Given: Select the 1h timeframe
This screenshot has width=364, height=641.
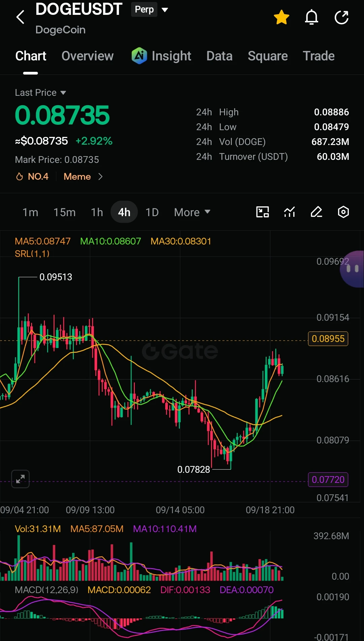Looking at the screenshot, I should click(x=97, y=212).
